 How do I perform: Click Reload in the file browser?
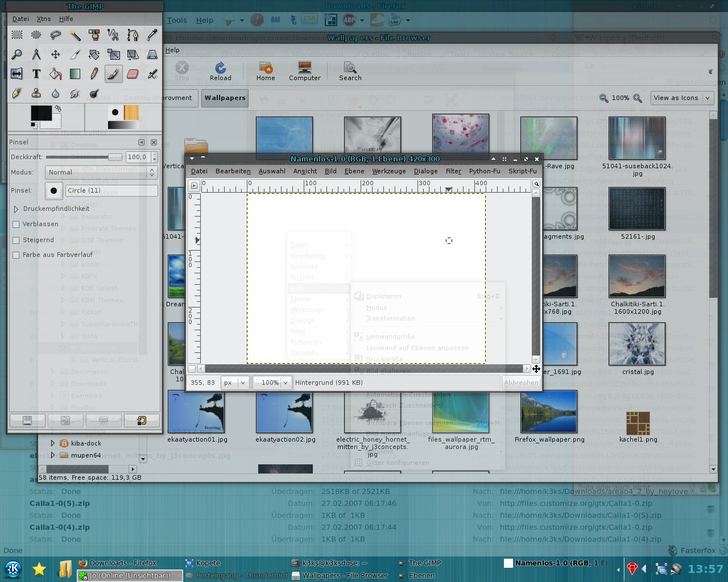pyautogui.click(x=221, y=72)
